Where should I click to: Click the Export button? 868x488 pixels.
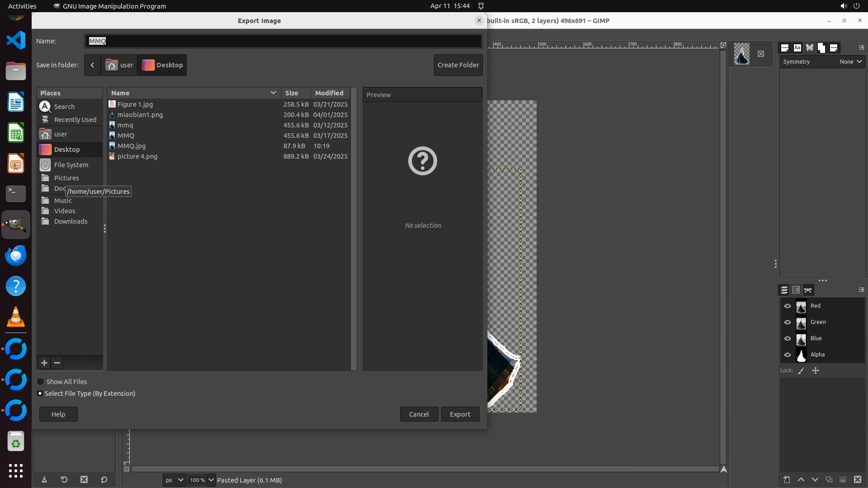click(460, 414)
